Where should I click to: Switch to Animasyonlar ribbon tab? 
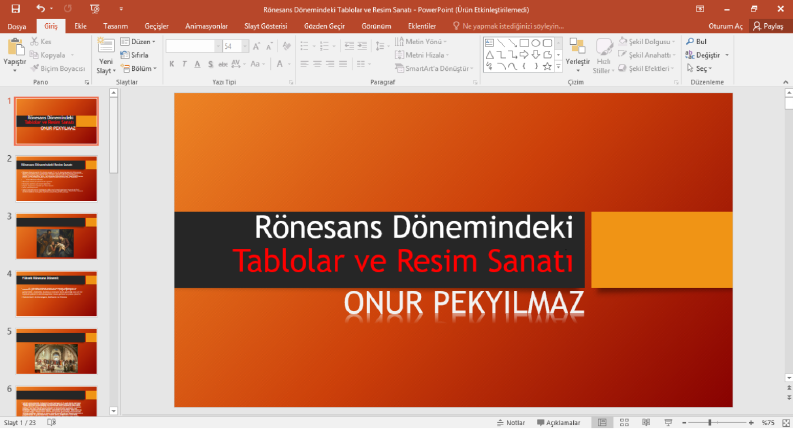tap(206, 26)
